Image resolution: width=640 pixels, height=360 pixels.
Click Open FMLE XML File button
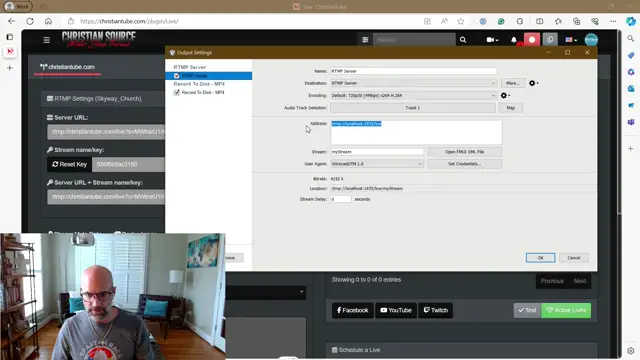click(x=464, y=152)
